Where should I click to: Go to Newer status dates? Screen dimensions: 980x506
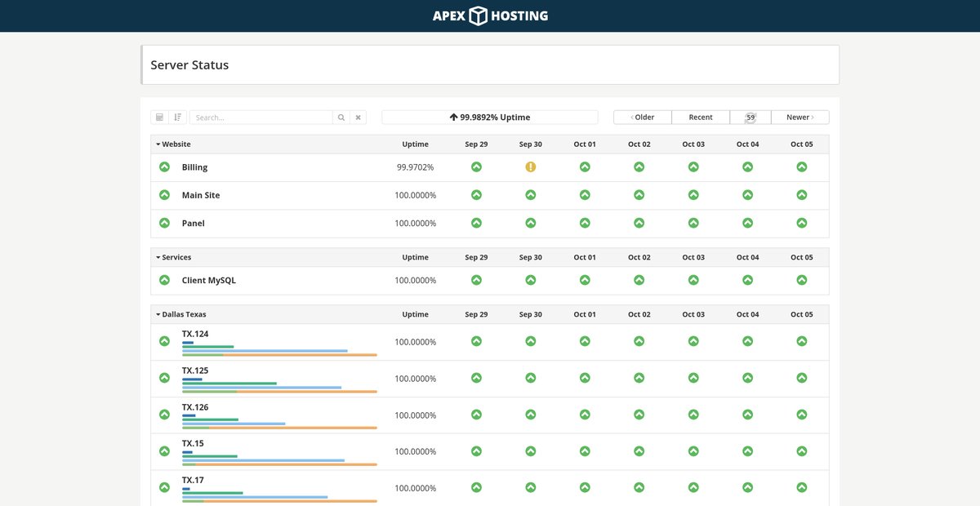(800, 118)
